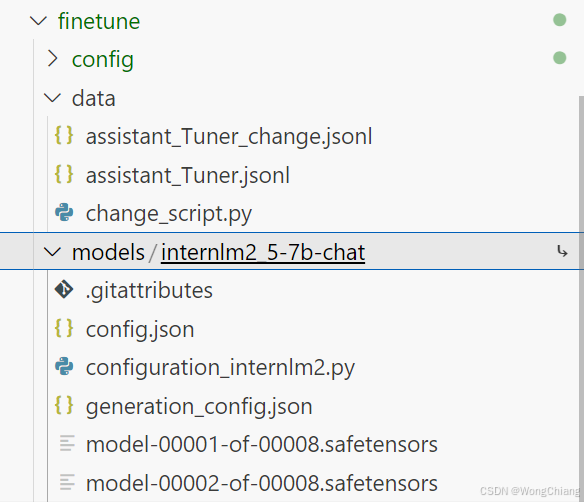Click JSON braces icon of assistant_Tuner_change.jsonl
Viewport: 584px width, 502px height.
(64, 135)
